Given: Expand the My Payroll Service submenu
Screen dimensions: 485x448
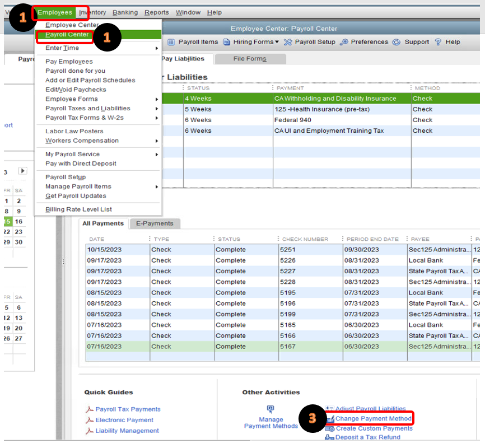Looking at the screenshot, I should 156,155.
